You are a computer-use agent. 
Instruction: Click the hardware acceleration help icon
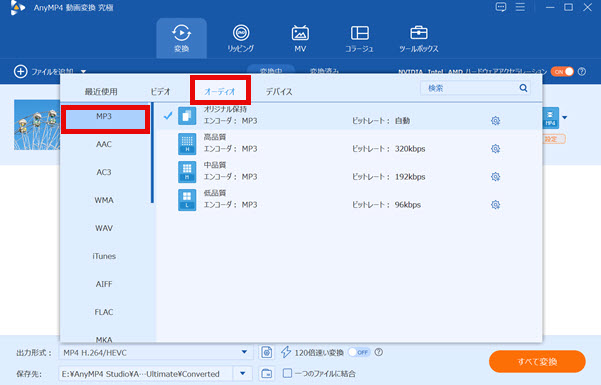click(x=582, y=72)
